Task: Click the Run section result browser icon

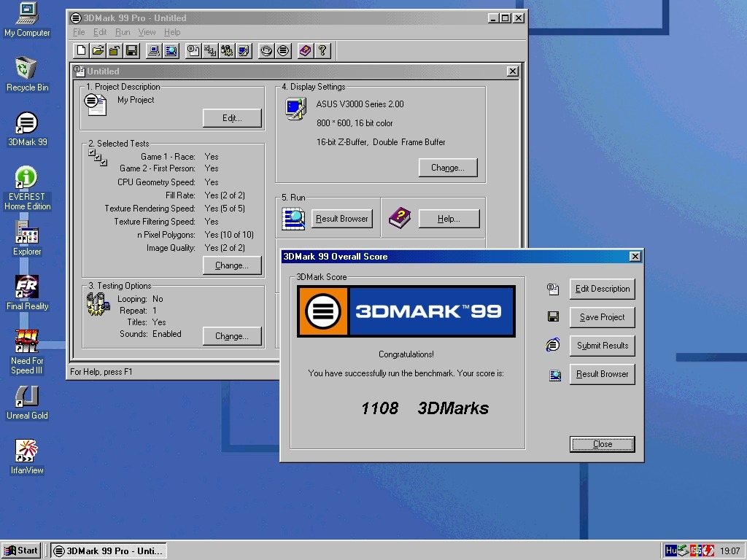Action: click(293, 219)
